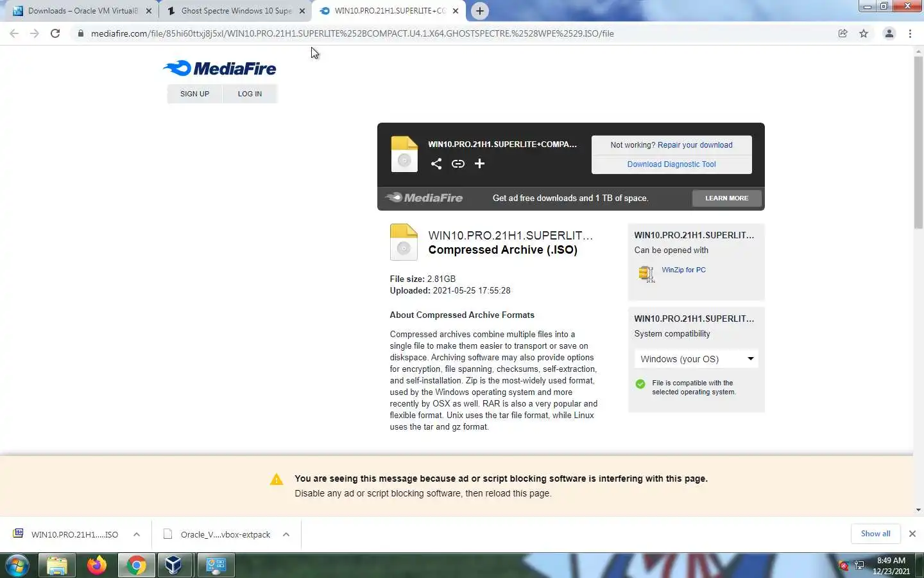Close the active MediaFire tab
This screenshot has height=578, width=924.
456,11
